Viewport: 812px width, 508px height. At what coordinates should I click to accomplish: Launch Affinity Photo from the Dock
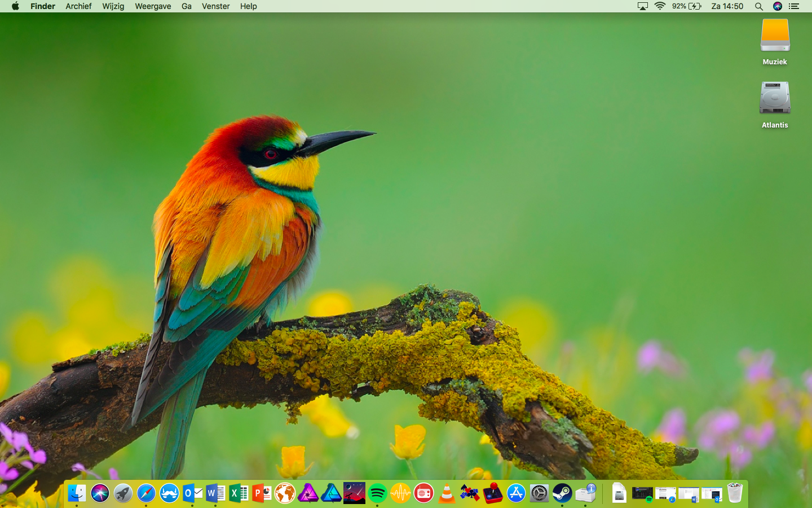308,494
